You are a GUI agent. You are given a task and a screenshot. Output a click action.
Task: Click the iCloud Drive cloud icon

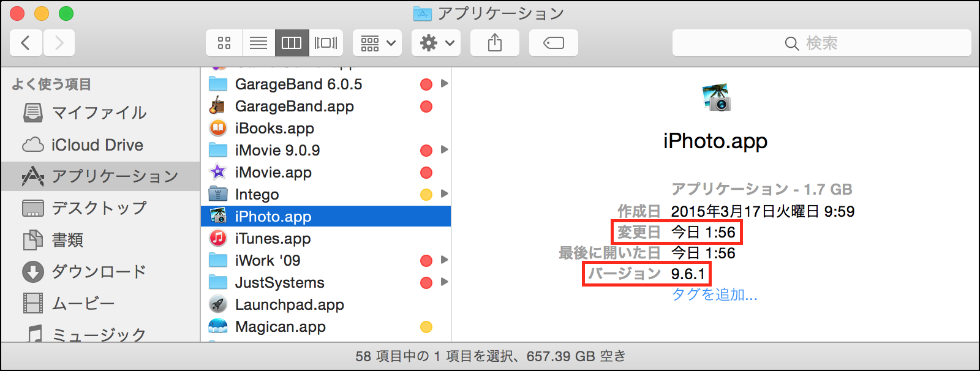tap(33, 144)
